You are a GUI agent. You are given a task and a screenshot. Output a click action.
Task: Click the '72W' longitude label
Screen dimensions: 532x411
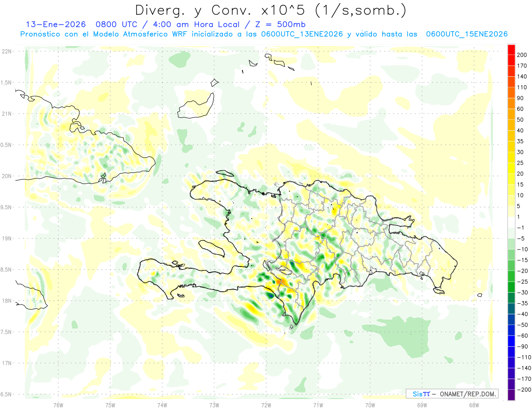pos(266,405)
